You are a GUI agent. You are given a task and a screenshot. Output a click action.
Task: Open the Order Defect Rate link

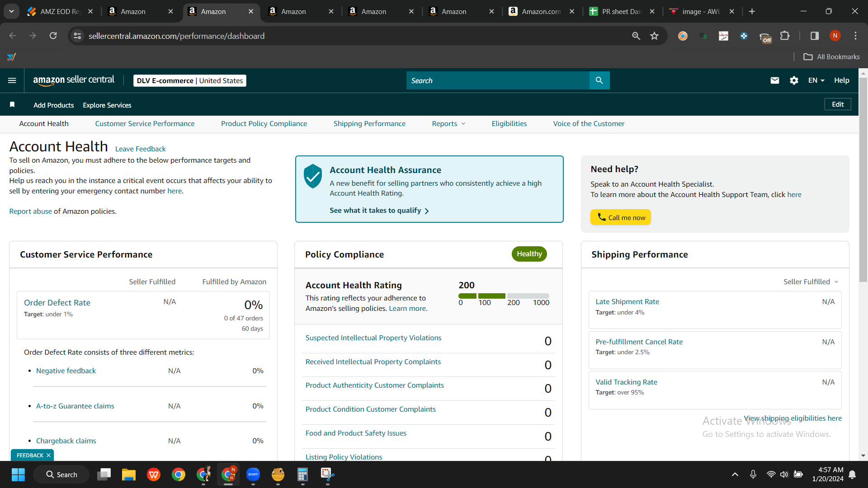pyautogui.click(x=57, y=303)
